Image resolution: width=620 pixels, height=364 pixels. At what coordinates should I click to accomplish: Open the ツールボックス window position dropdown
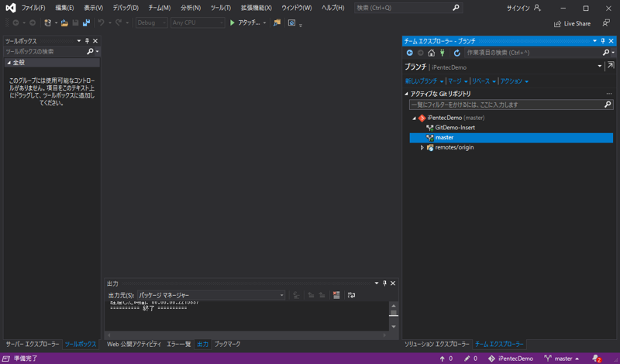click(x=79, y=41)
